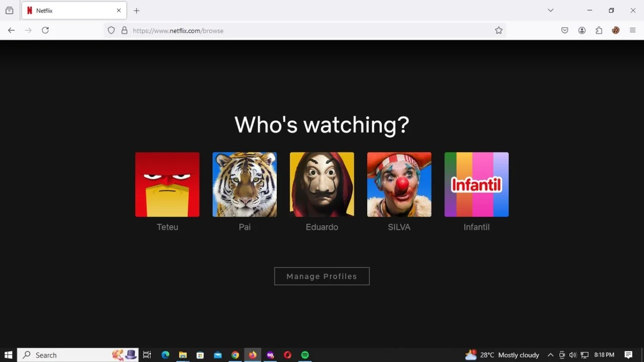Go back with the browser back arrow
Screen dimensions: 644x362
pyautogui.click(x=11, y=30)
